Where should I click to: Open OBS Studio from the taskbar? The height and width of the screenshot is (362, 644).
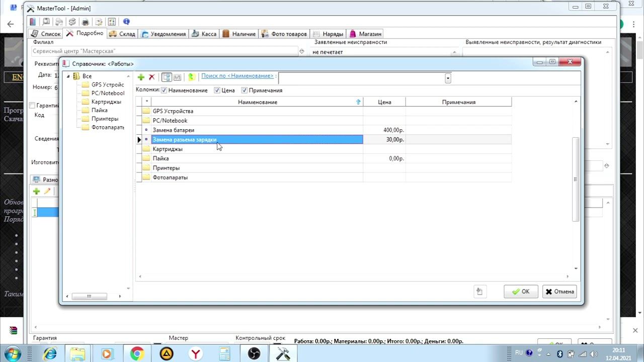[254, 353]
